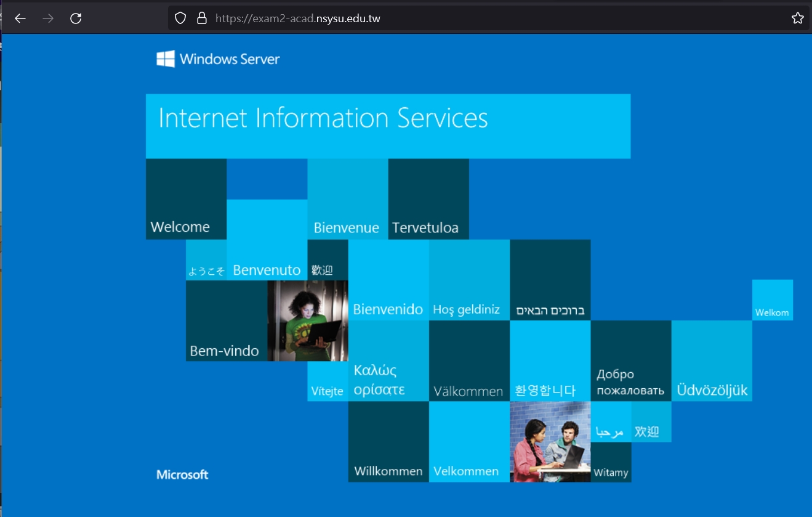This screenshot has width=812, height=517.
Task: Click the مرحبا tile
Action: pyautogui.click(x=611, y=421)
